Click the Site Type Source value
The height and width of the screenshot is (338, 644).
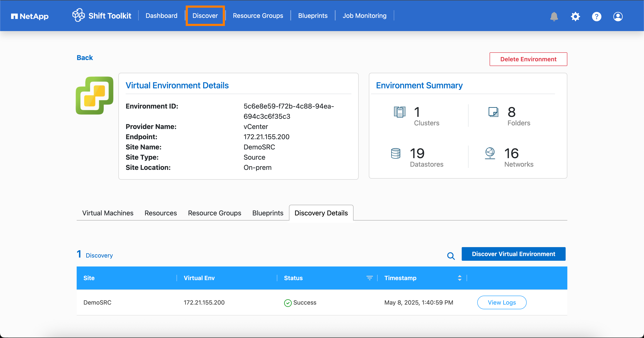(x=254, y=157)
